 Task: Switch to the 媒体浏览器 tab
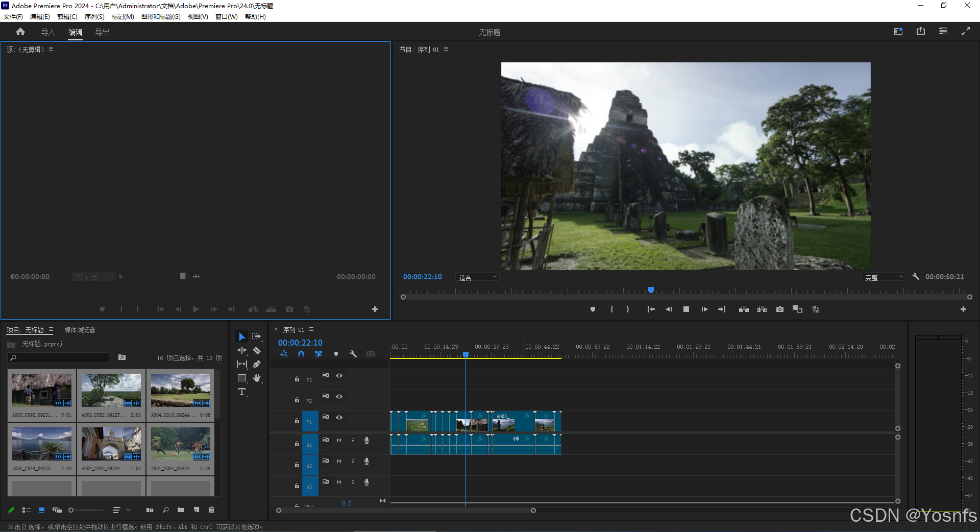tap(80, 330)
